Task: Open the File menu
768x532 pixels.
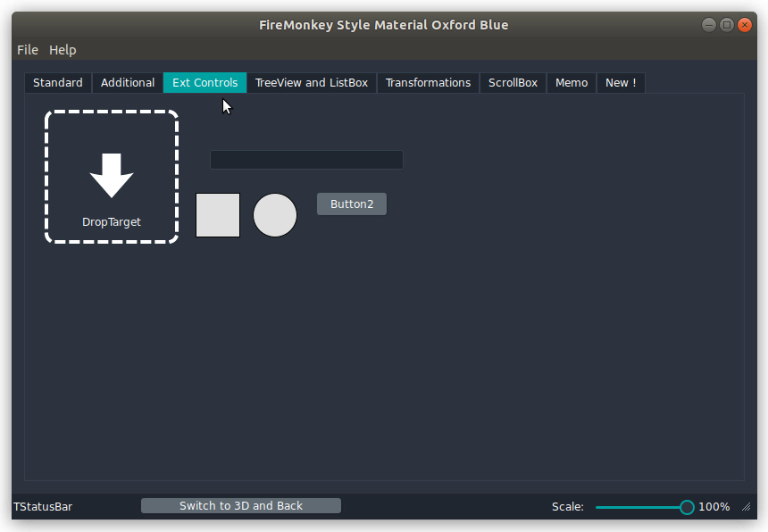Action: coord(28,50)
